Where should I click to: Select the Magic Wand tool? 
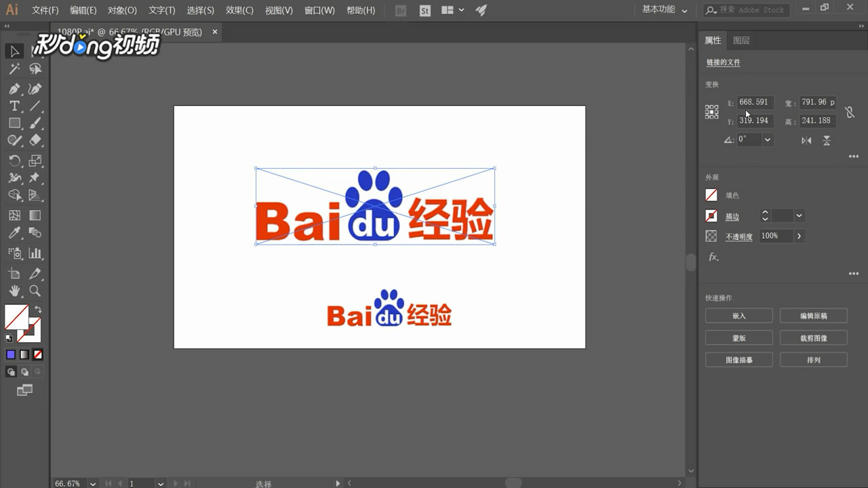(x=14, y=68)
